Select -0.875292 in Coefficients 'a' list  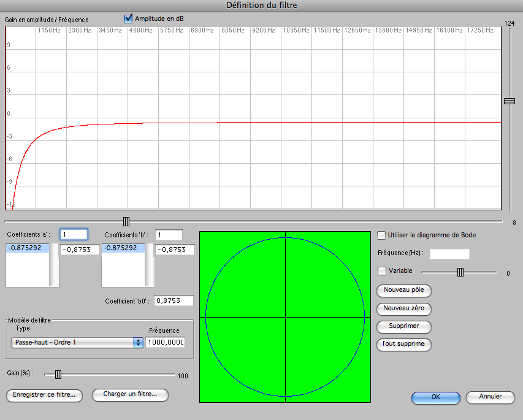(x=28, y=248)
